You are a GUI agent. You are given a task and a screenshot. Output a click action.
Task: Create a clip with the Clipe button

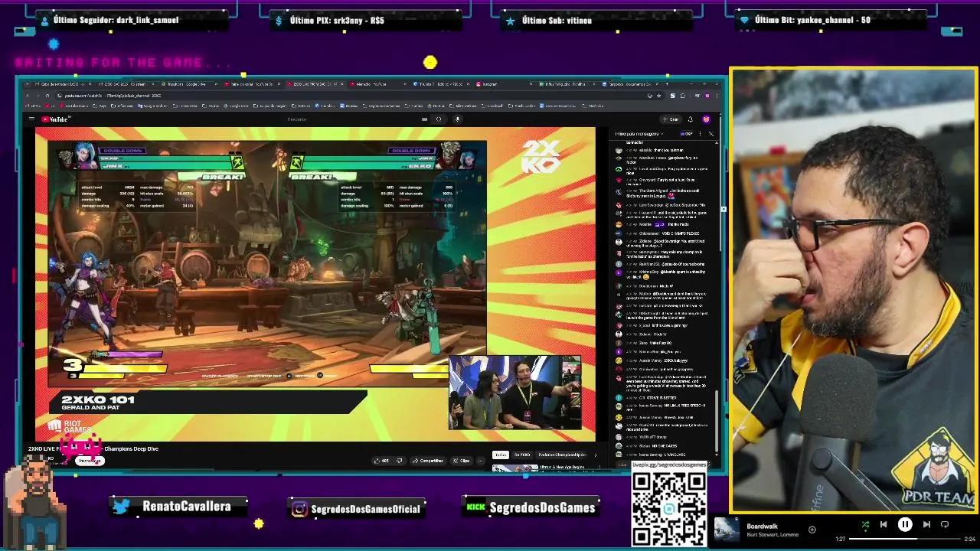coord(461,461)
